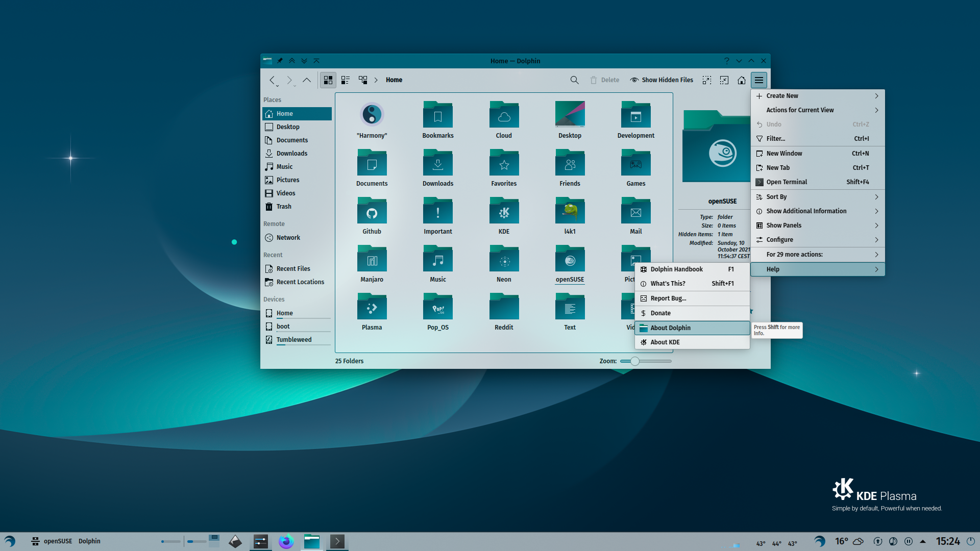Select Tumbleweed device in sidebar
The width and height of the screenshot is (980, 551).
point(297,340)
